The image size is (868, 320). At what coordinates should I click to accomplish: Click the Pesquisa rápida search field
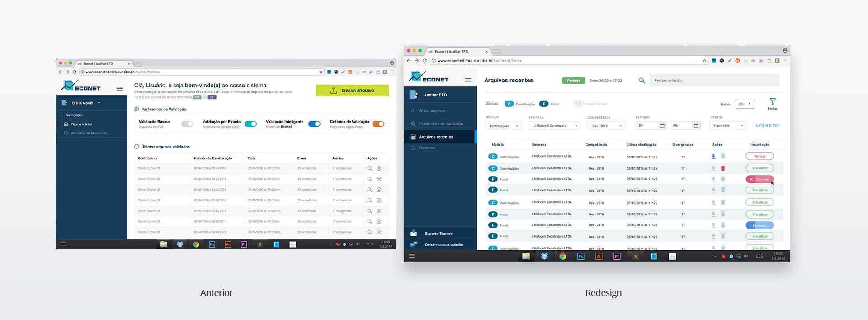click(714, 81)
